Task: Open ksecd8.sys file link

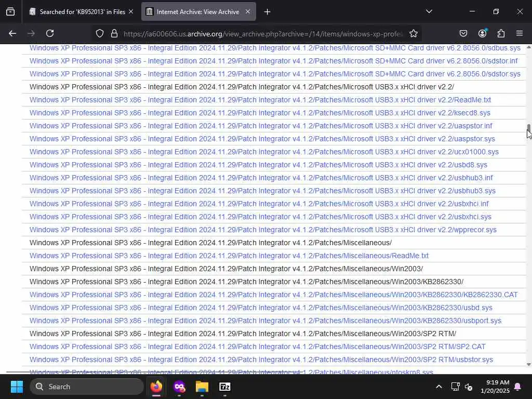Action: 260,113
